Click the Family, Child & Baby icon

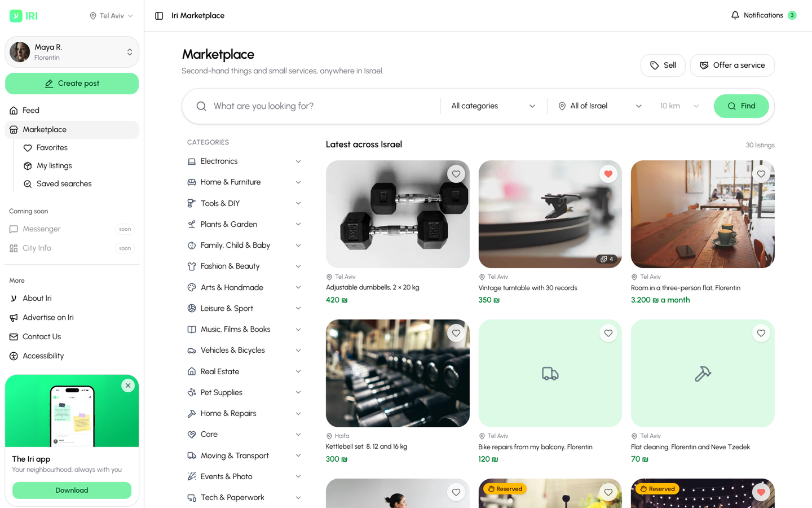[x=192, y=246]
